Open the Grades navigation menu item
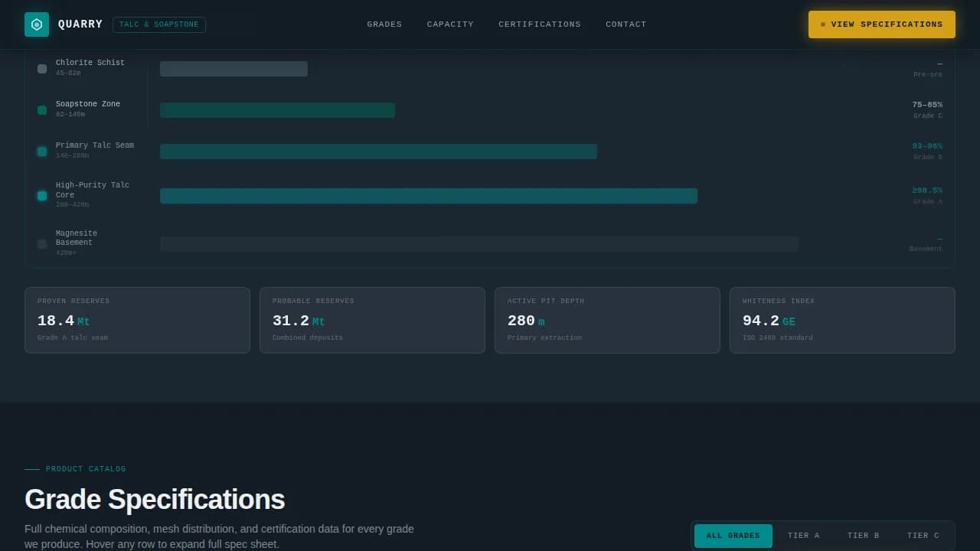Screen dimensions: 980x551 click(x=384, y=24)
